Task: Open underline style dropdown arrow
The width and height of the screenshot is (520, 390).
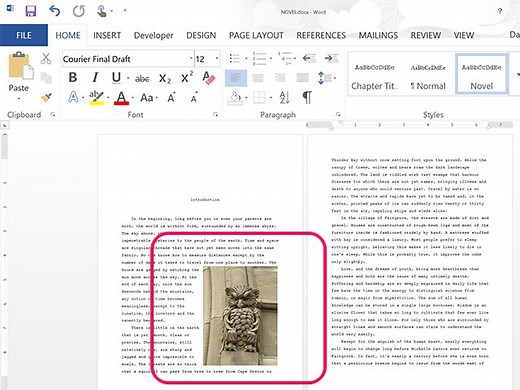Action: (x=128, y=79)
